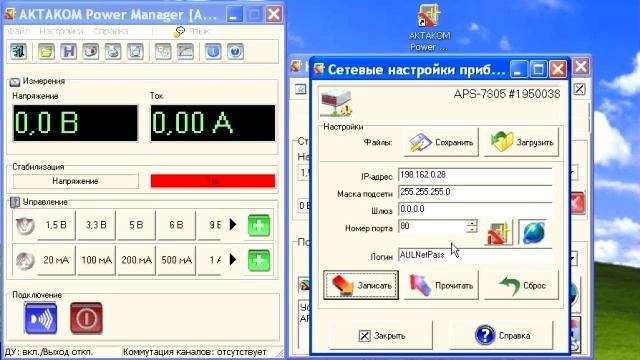Add a new current preset with green plus
The image size is (640, 360).
point(259,260)
